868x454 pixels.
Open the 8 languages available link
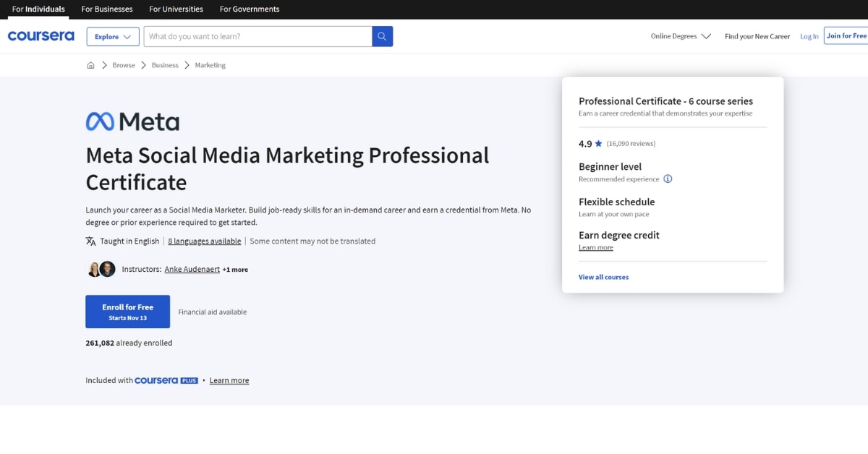point(205,241)
